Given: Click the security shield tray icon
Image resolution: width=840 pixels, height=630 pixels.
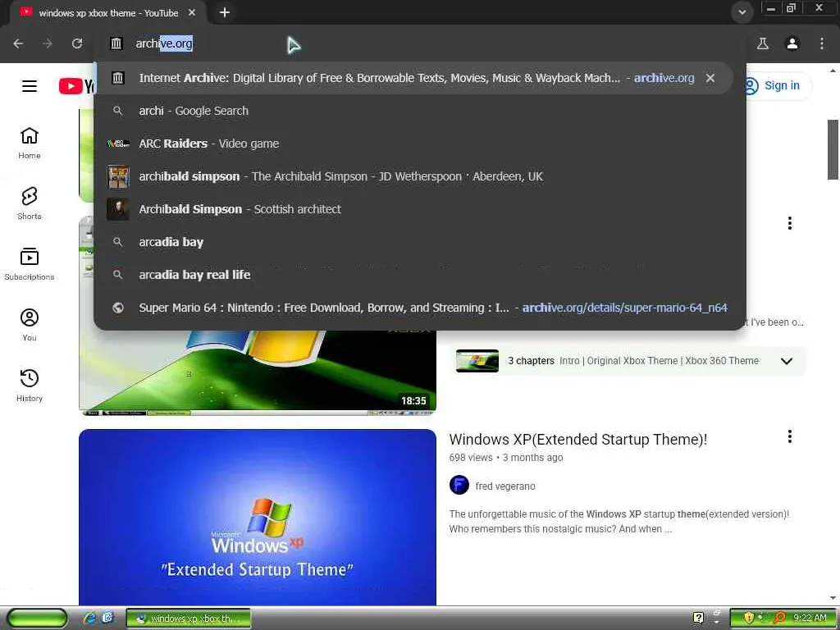Looking at the screenshot, I should 748,619.
